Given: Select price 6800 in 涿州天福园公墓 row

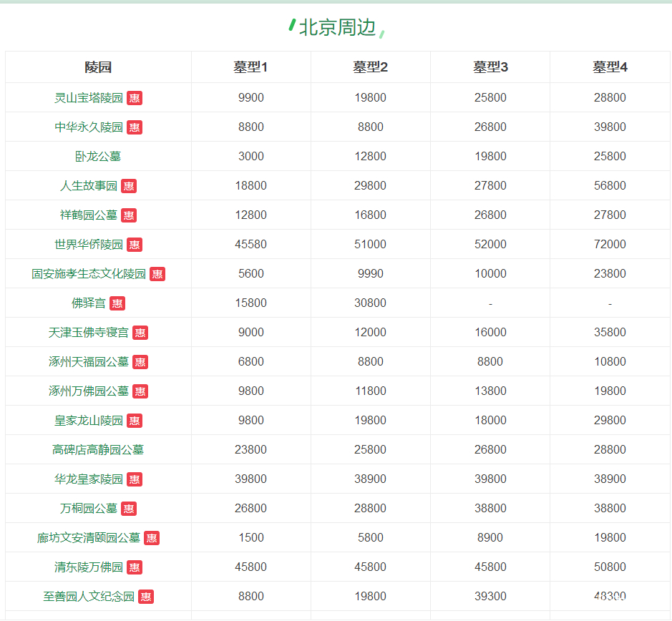Looking at the screenshot, I should pyautogui.click(x=251, y=362).
